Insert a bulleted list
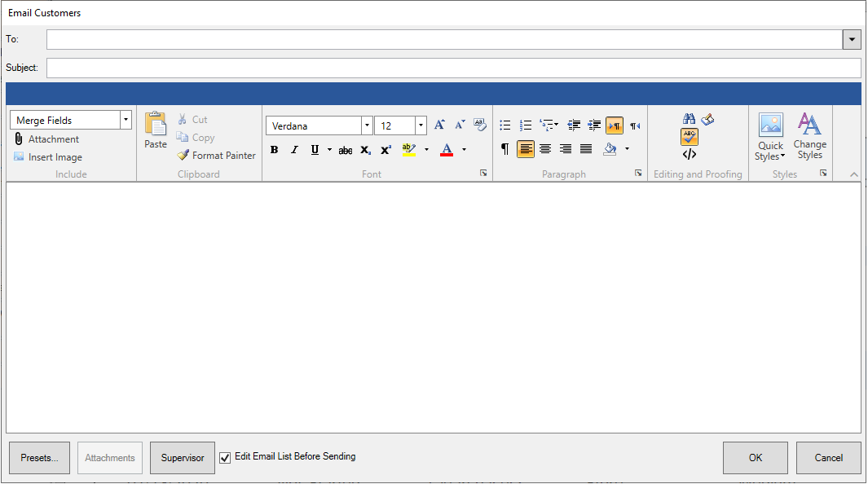The width and height of the screenshot is (868, 484). [505, 125]
